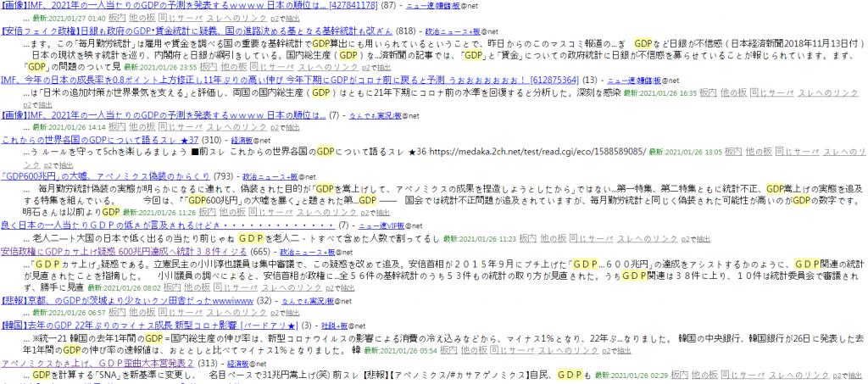This screenshot has height=384, width=868.
Task: Open これからの世界各国のGDPについて語るスレ ★37
Action: click(x=100, y=139)
